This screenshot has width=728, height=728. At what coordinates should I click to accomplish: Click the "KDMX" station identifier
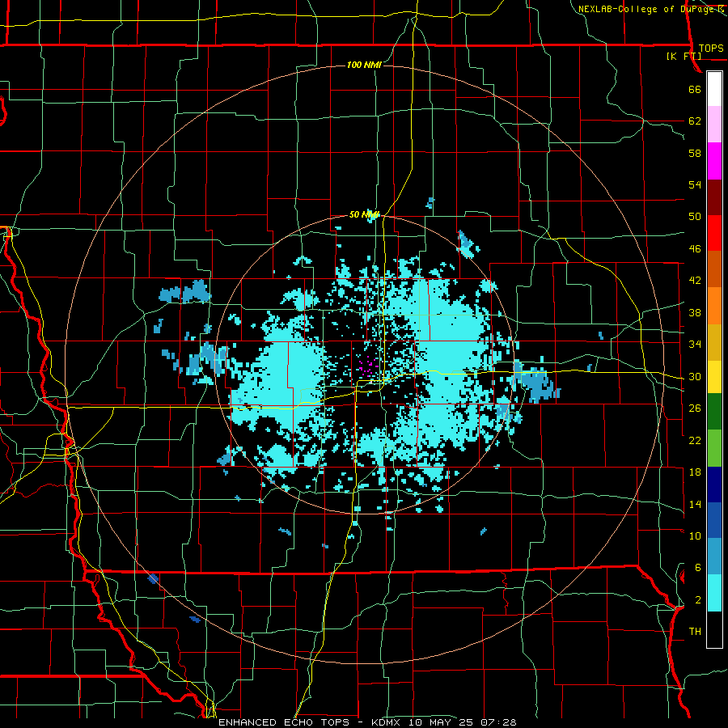(387, 722)
